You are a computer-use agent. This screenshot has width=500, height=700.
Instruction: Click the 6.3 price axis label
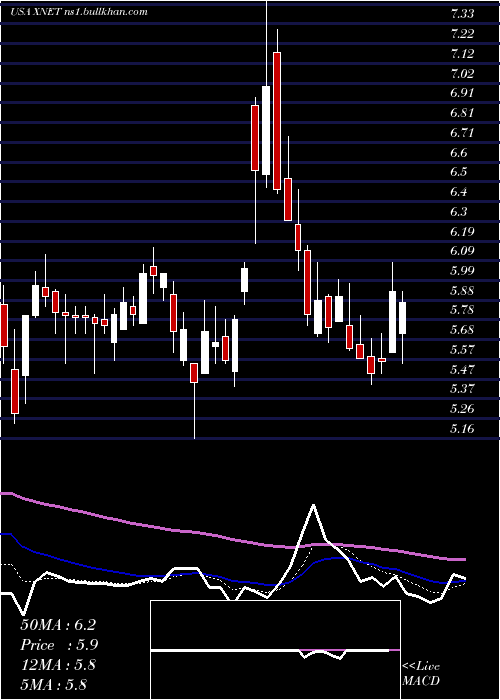click(x=459, y=212)
